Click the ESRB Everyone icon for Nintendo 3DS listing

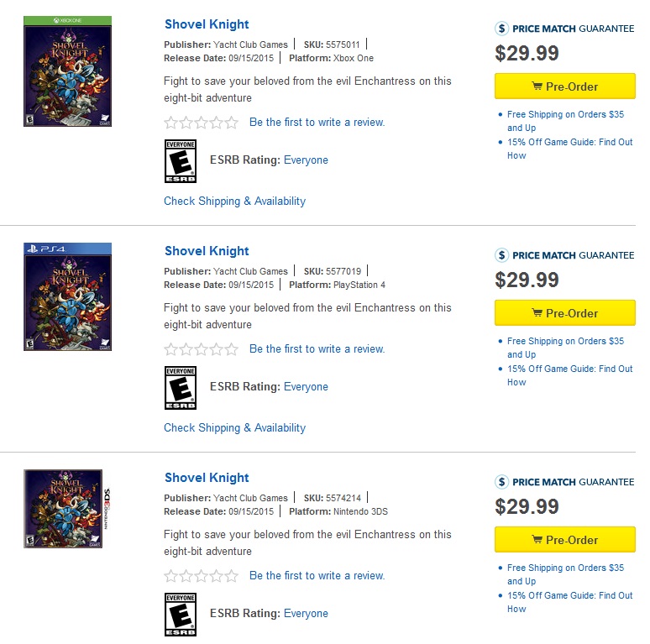181,615
